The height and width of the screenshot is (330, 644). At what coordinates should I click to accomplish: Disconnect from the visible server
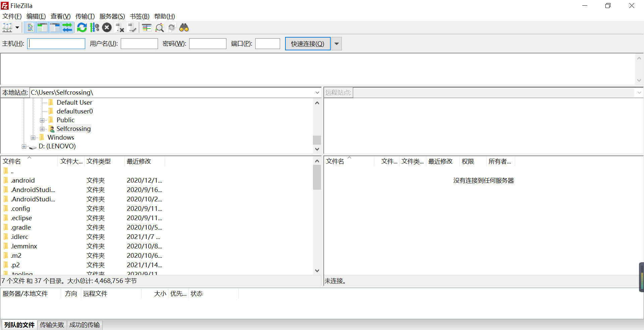119,28
